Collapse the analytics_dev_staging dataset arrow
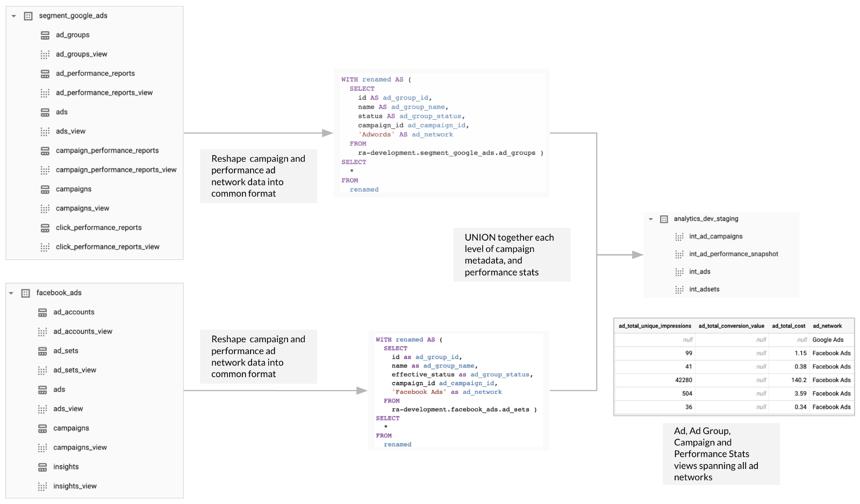The width and height of the screenshot is (860, 504). coord(650,219)
